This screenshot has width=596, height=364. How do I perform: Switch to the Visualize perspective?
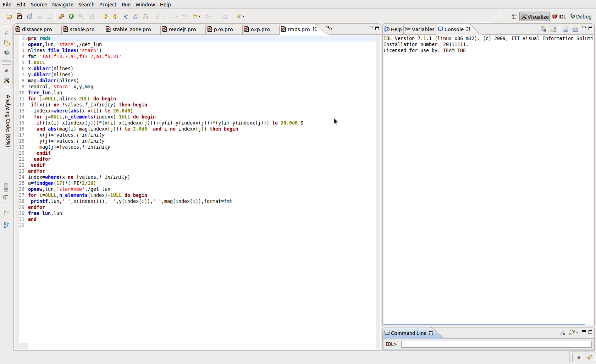[x=535, y=17]
